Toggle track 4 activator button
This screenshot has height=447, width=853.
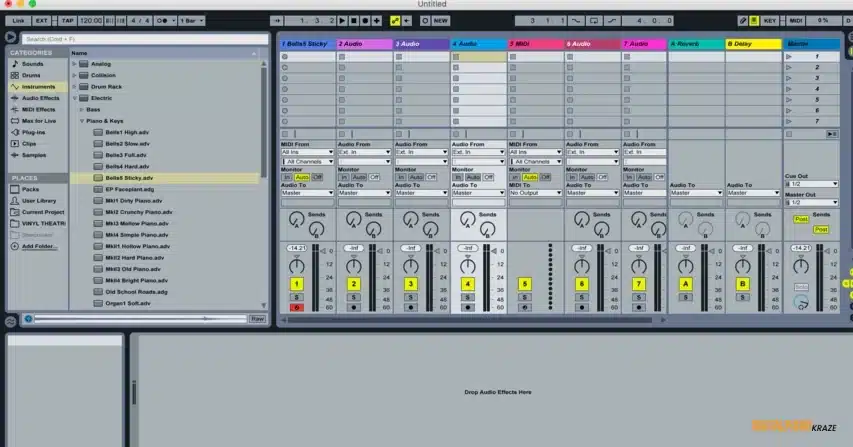467,285
